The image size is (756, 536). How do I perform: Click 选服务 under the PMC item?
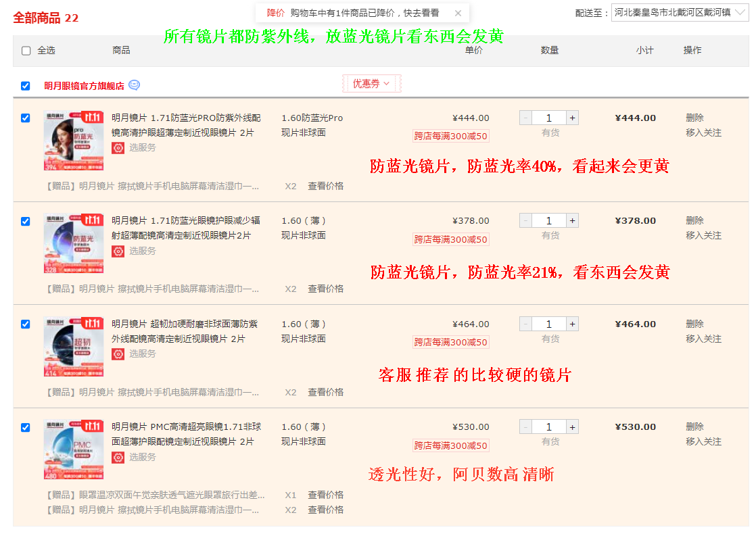[x=142, y=457]
